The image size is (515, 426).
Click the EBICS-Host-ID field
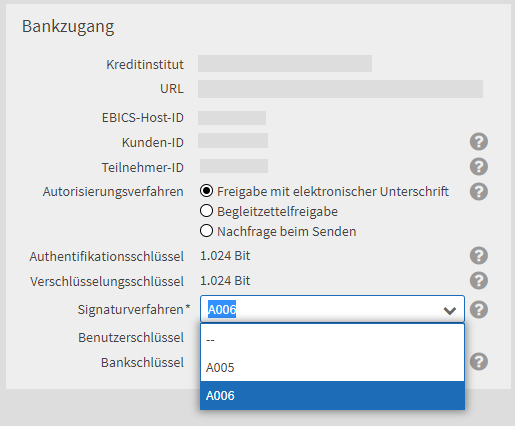232,118
